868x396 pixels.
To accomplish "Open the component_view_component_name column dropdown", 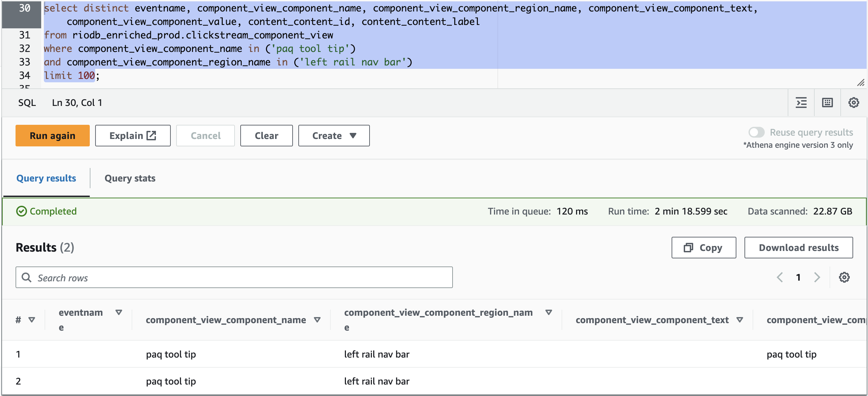I will click(317, 319).
